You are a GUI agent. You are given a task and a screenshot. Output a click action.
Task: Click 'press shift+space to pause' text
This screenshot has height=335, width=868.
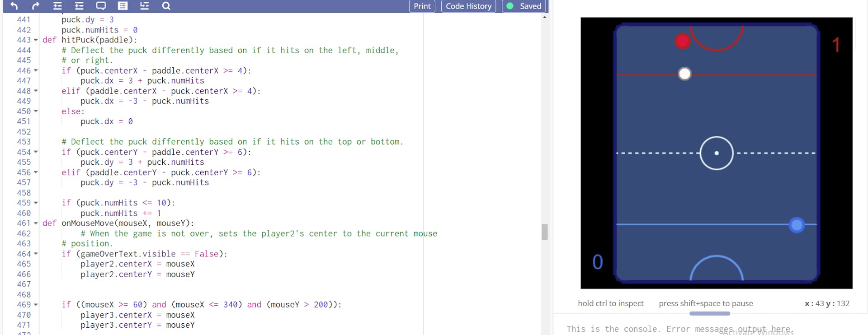point(706,303)
